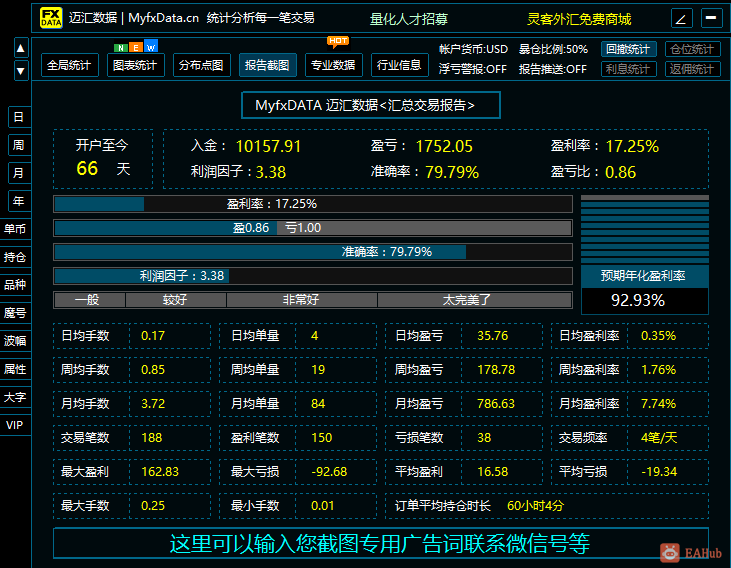Screen dimensions: 731x568
Task: Click the 迈汇数据 MyfxData.cn title text
Action: pyautogui.click(x=134, y=18)
